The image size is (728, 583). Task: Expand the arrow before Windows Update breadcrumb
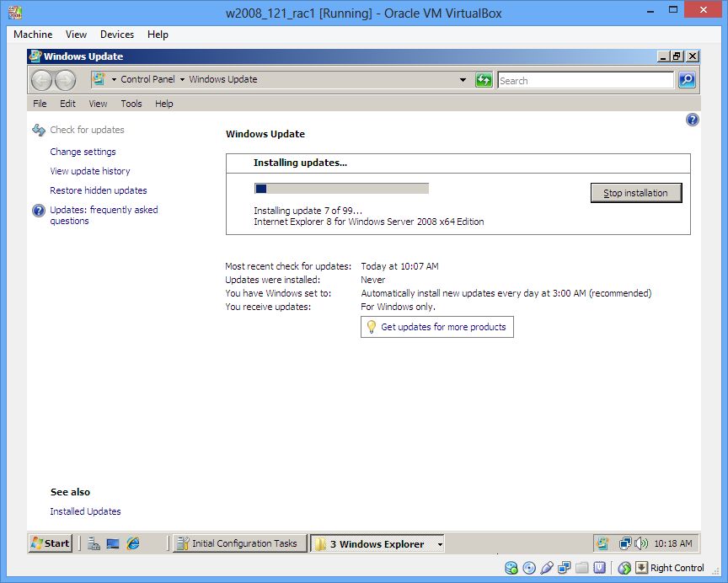(182, 79)
